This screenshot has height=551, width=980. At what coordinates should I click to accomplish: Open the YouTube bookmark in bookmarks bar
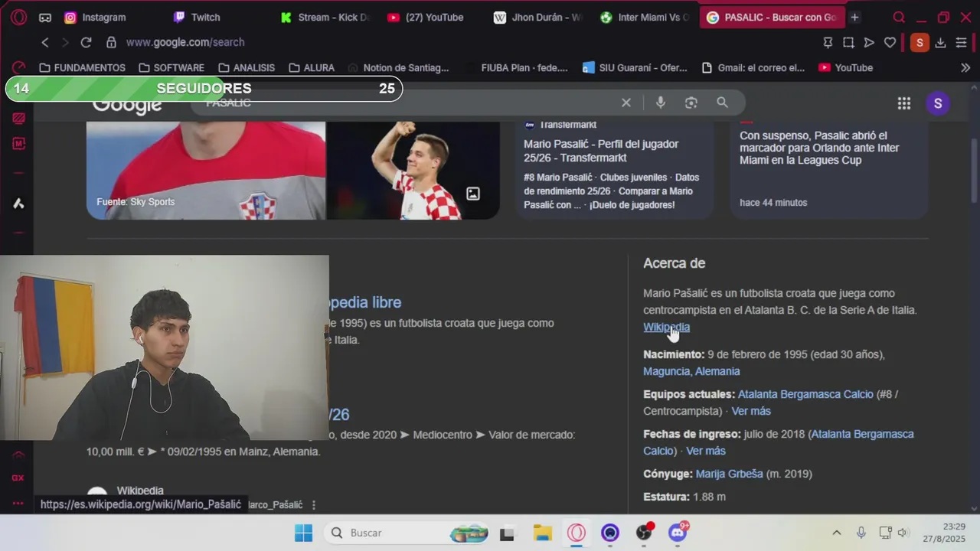pos(845,67)
